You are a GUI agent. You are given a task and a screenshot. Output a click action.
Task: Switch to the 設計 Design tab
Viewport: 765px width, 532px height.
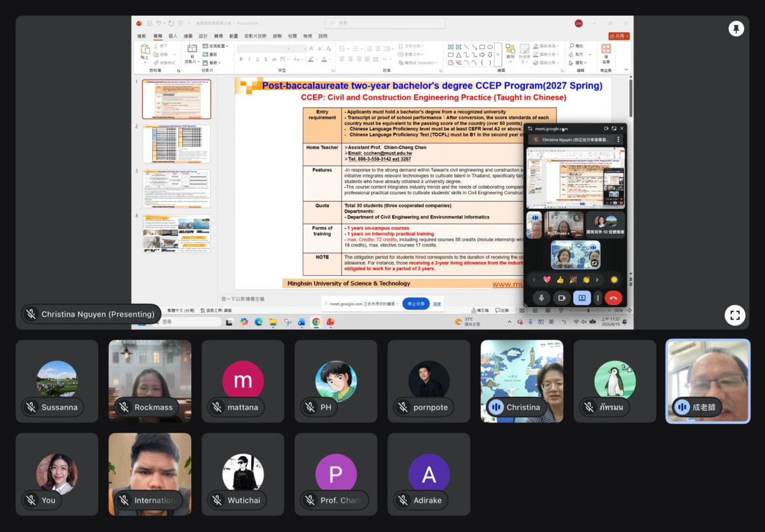tap(203, 36)
